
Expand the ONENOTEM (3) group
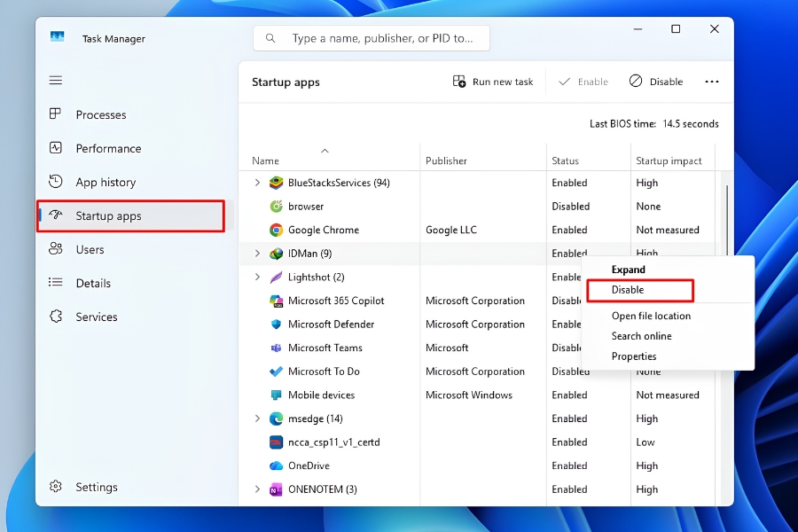(x=257, y=489)
